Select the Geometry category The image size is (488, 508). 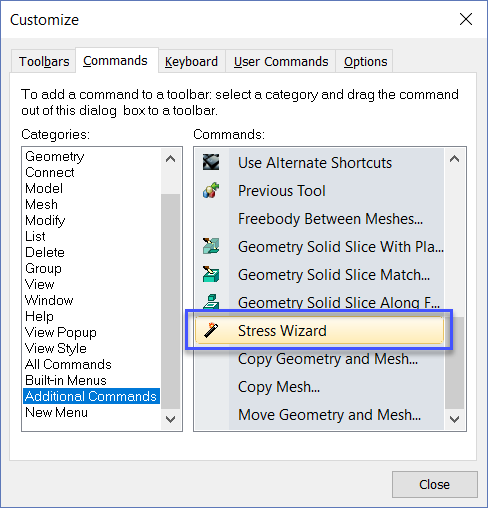point(91,156)
